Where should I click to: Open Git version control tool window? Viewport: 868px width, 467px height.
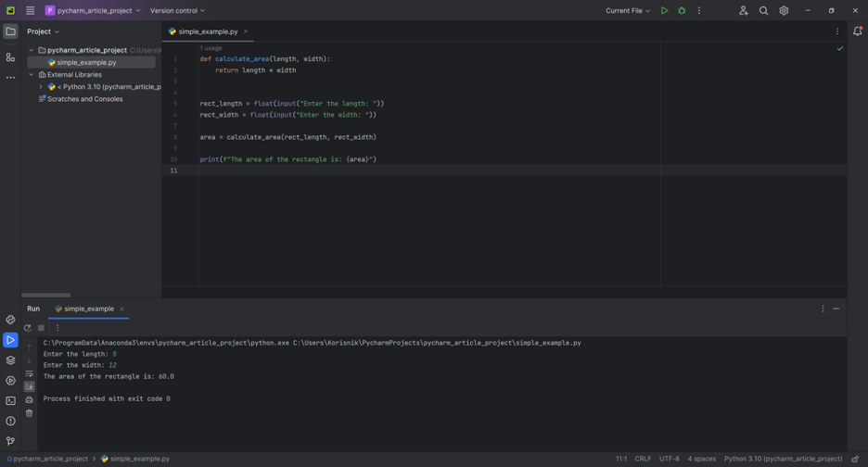tap(10, 441)
